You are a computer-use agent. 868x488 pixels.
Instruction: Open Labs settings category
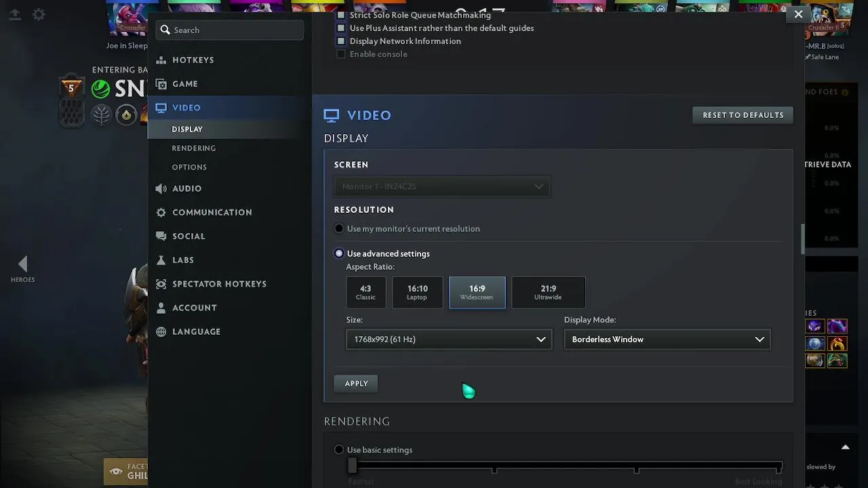point(183,260)
